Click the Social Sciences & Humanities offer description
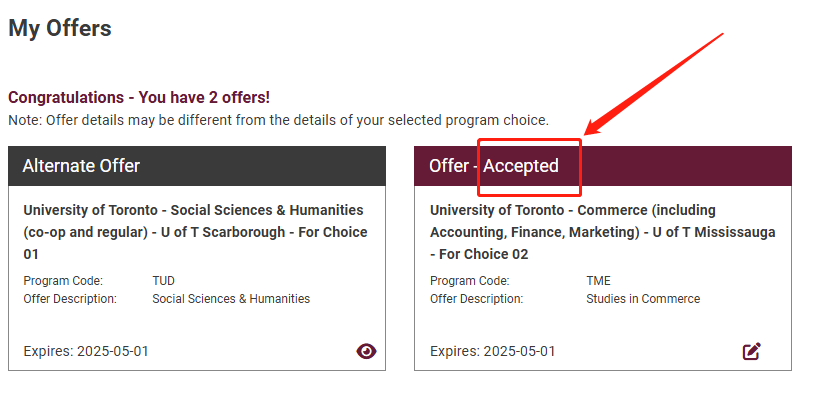The image size is (821, 395). pyautogui.click(x=231, y=299)
